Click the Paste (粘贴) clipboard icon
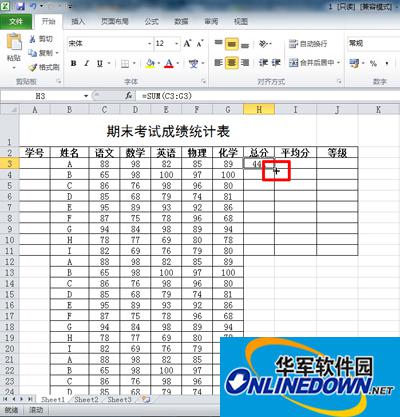Image resolution: width=400 pixels, height=417 pixels. 14,42
